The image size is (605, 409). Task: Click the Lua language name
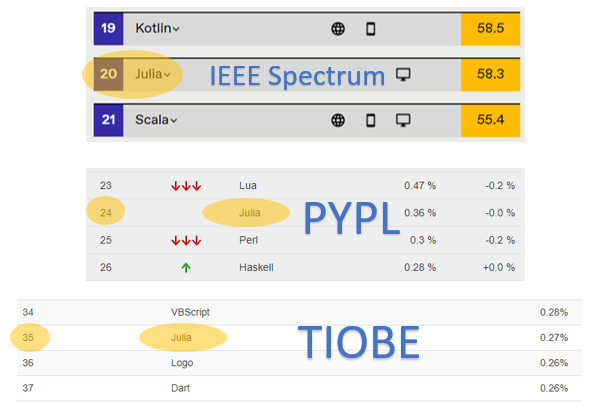pos(248,185)
